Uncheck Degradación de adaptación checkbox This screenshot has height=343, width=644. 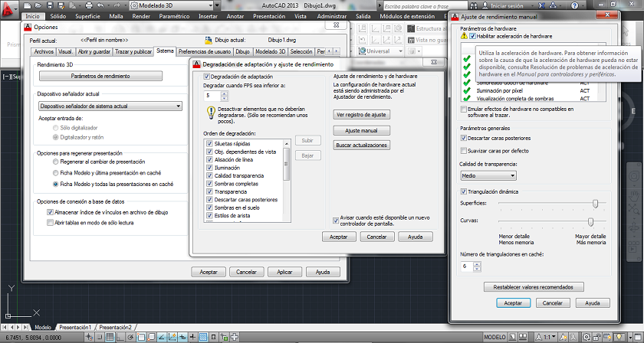pyautogui.click(x=207, y=77)
